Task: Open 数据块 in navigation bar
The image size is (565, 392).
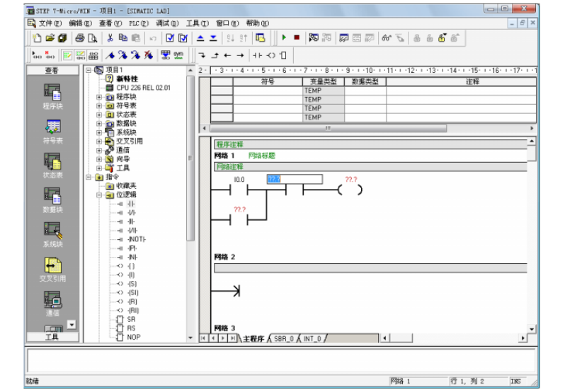Action: click(x=52, y=200)
